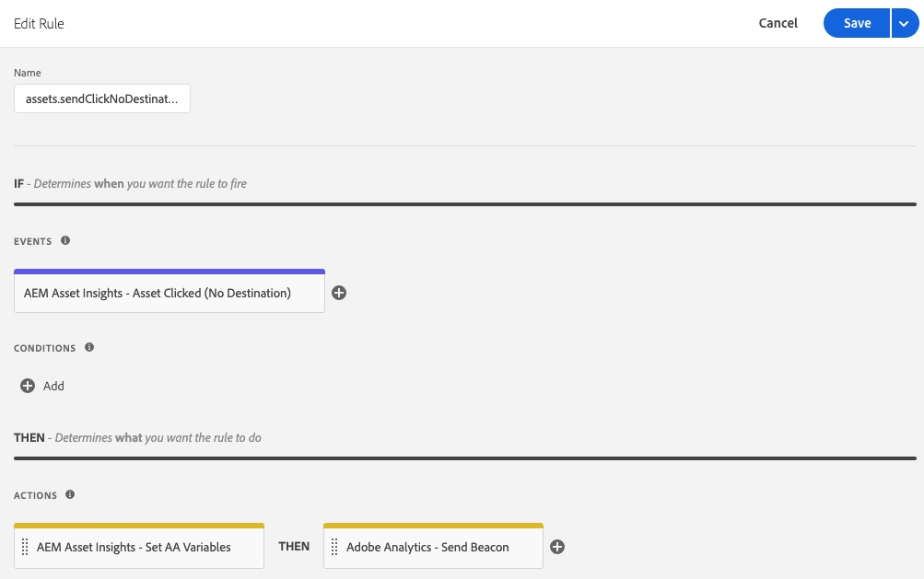
Task: Open the Asset Clicked (No Destination) event
Action: tap(170, 294)
